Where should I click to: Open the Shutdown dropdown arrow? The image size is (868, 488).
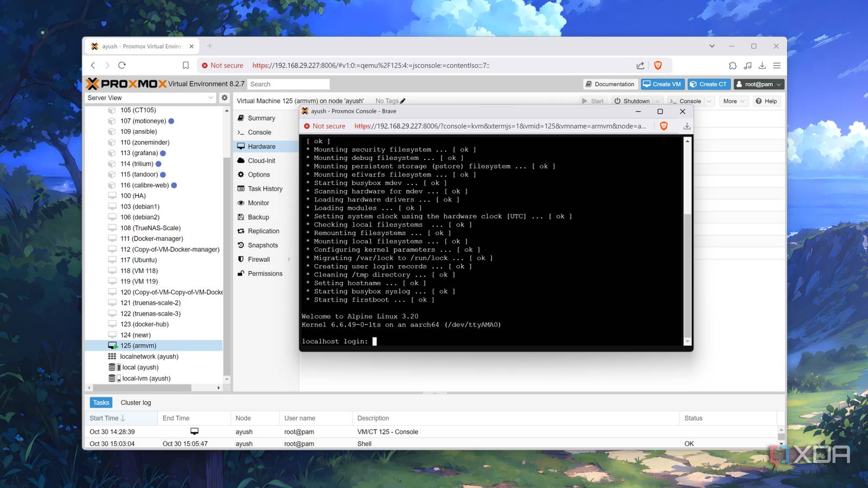657,101
